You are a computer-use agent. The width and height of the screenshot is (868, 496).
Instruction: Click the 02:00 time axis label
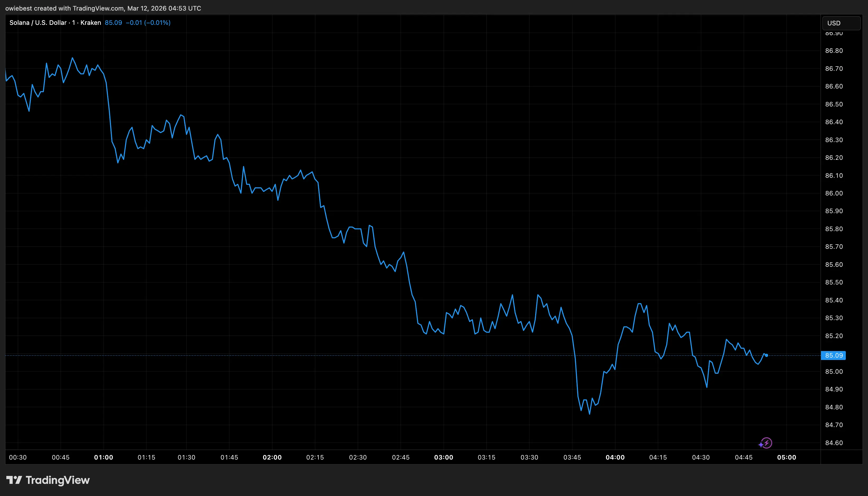(x=272, y=457)
